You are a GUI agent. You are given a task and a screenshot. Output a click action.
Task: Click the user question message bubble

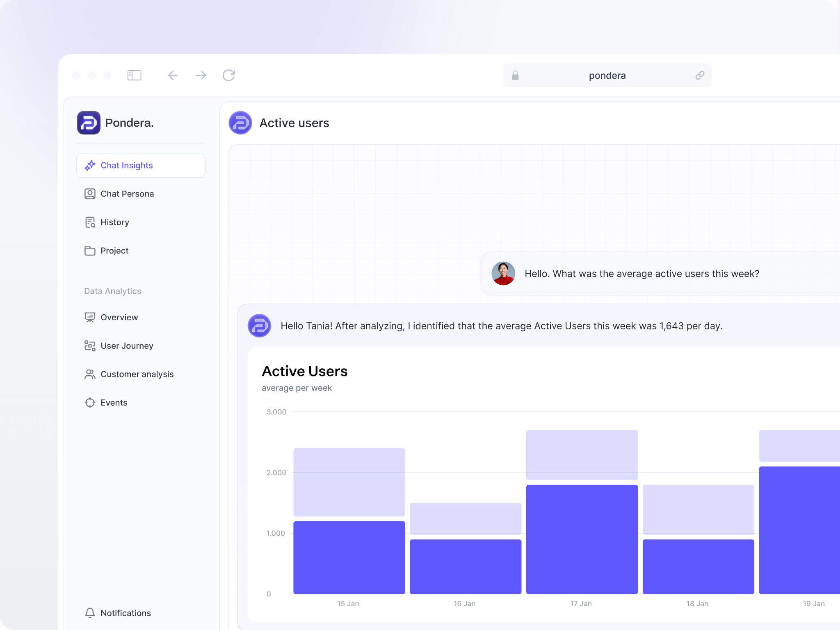pyautogui.click(x=660, y=274)
